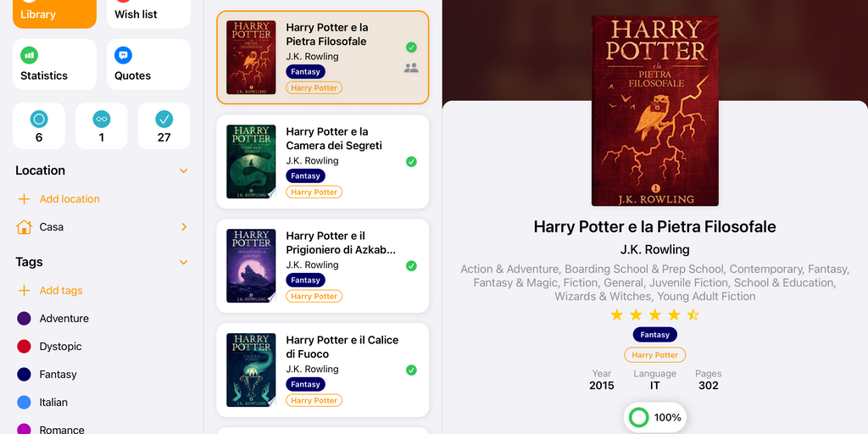This screenshot has width=868, height=434.
Task: Open the Statistics green chart icon
Action: [x=29, y=55]
